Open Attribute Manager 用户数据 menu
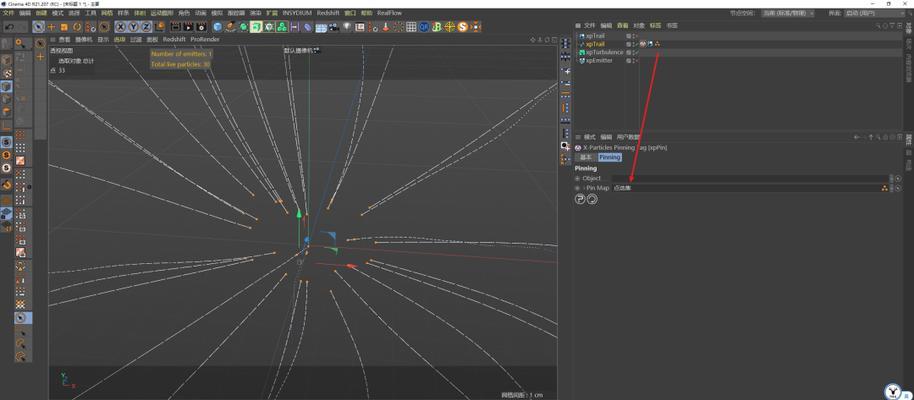This screenshot has width=914, height=400. [628, 137]
